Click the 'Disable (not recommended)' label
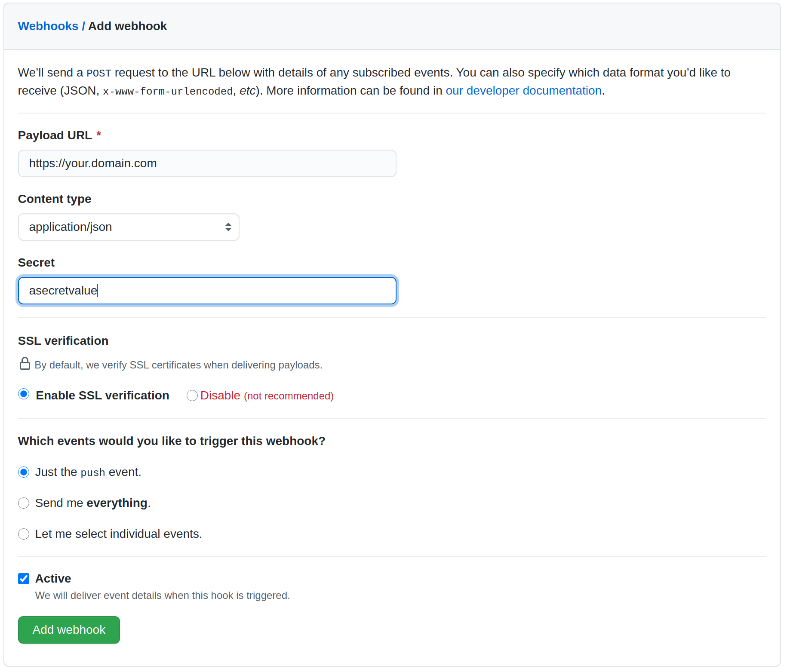Image resolution: width=787 pixels, height=672 pixels. (267, 395)
